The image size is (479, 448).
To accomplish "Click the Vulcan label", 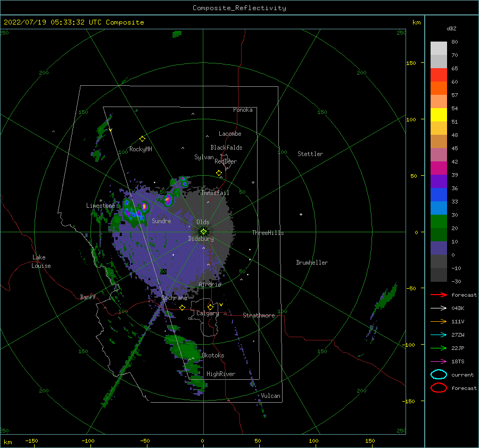I will (x=271, y=396).
